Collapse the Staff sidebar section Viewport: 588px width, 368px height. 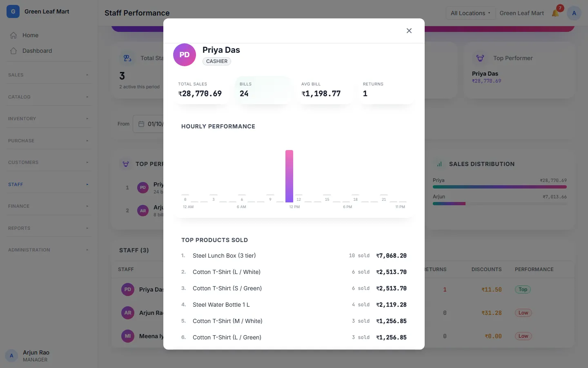click(49, 184)
